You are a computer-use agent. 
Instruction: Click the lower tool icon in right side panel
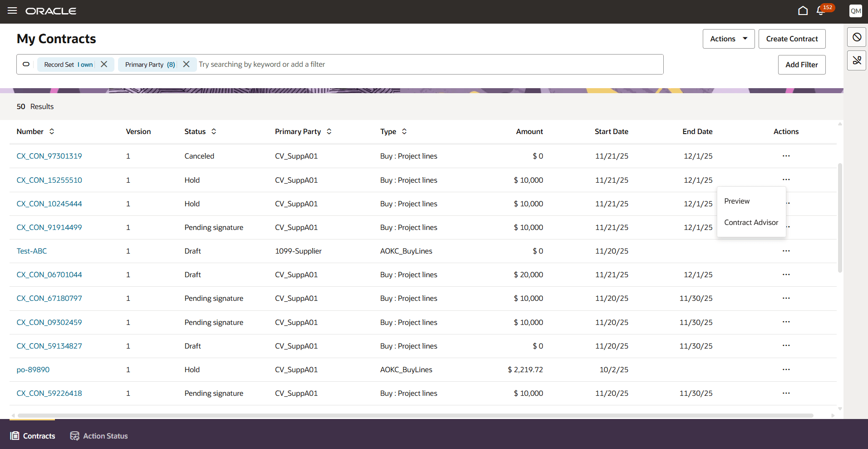[856, 60]
